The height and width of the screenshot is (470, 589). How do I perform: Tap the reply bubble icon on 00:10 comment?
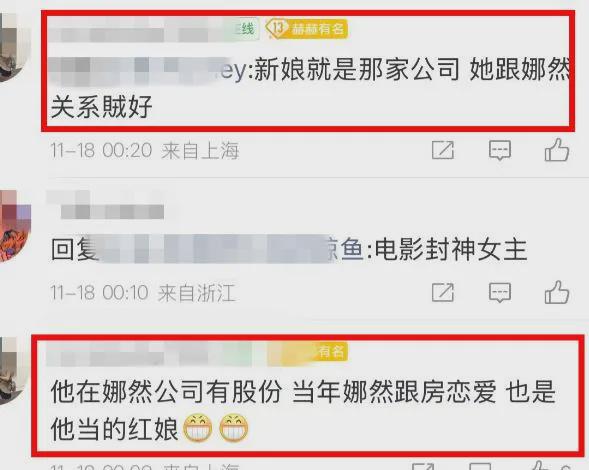click(500, 293)
